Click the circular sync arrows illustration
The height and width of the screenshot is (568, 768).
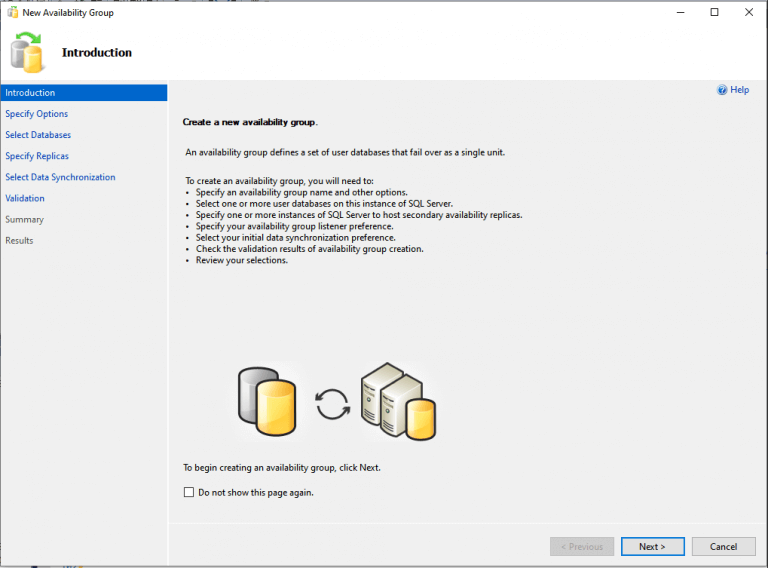[332, 404]
